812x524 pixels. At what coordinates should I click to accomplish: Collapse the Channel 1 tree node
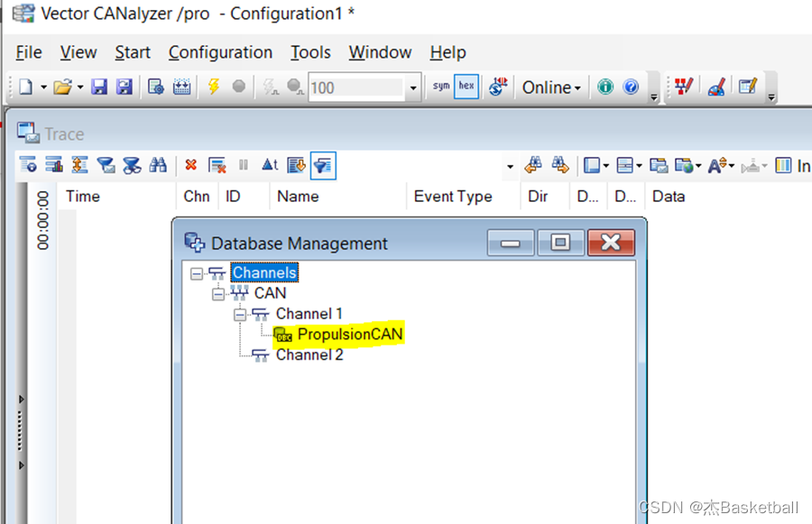(240, 314)
